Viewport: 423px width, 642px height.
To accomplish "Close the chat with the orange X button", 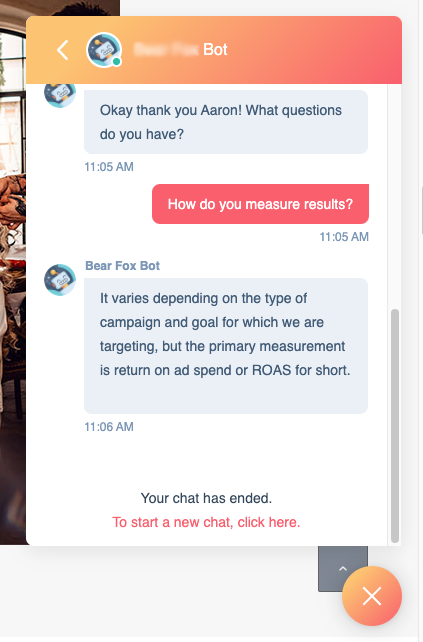I will 372,596.
